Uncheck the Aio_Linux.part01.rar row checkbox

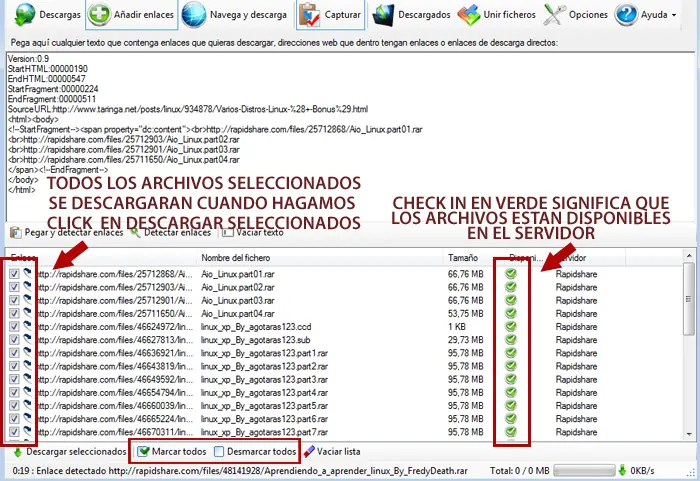[x=14, y=273]
